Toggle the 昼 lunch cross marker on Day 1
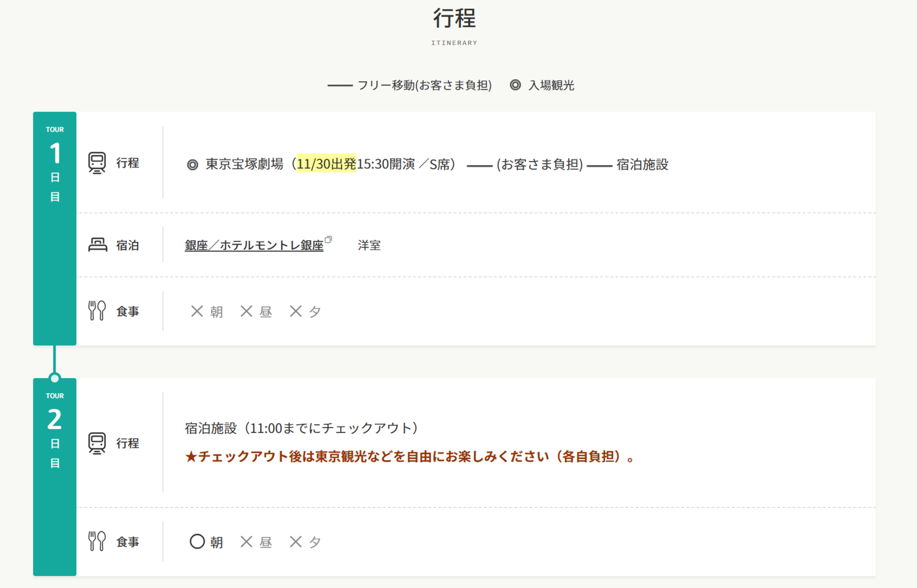The height and width of the screenshot is (588, 917). 246,310
